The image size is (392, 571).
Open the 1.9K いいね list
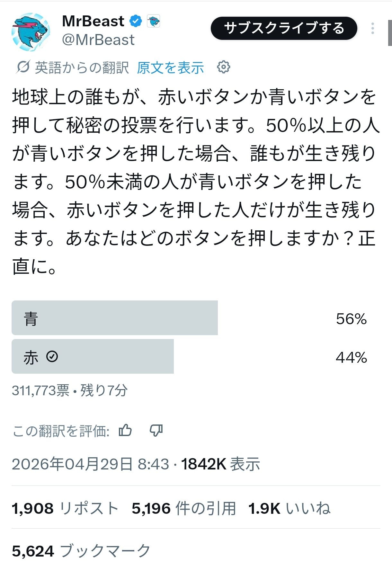[289, 508]
